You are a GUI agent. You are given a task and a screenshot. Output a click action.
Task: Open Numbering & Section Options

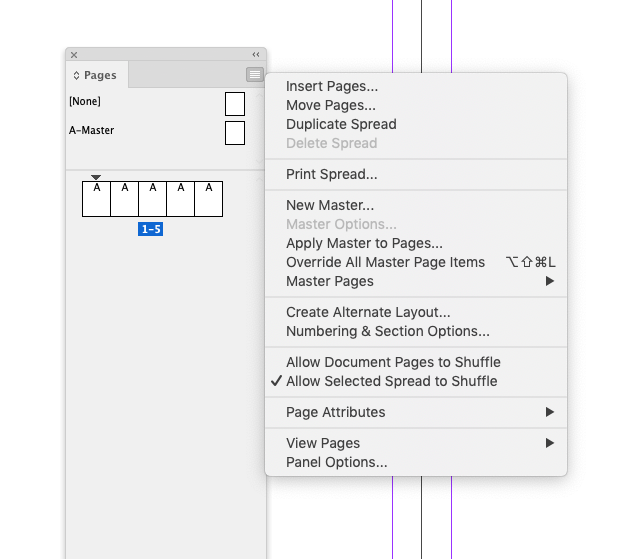(388, 331)
